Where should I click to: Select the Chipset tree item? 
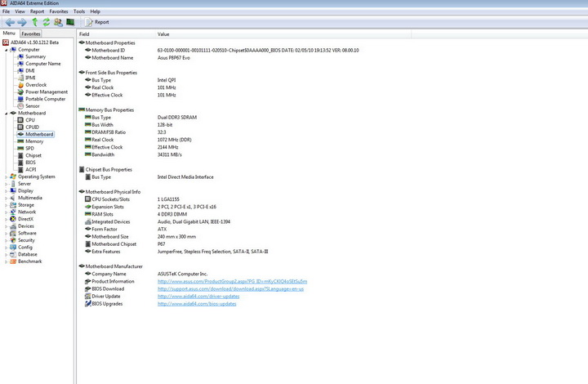(33, 155)
